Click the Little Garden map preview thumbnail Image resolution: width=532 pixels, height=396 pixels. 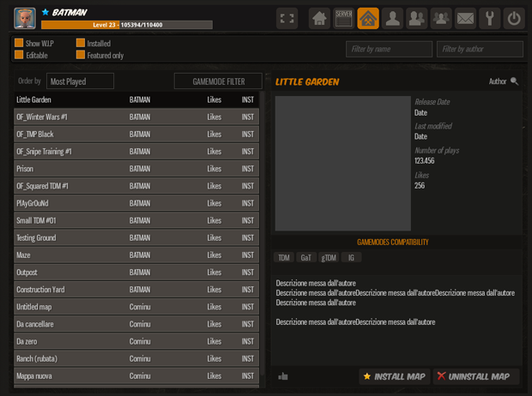tap(342, 163)
